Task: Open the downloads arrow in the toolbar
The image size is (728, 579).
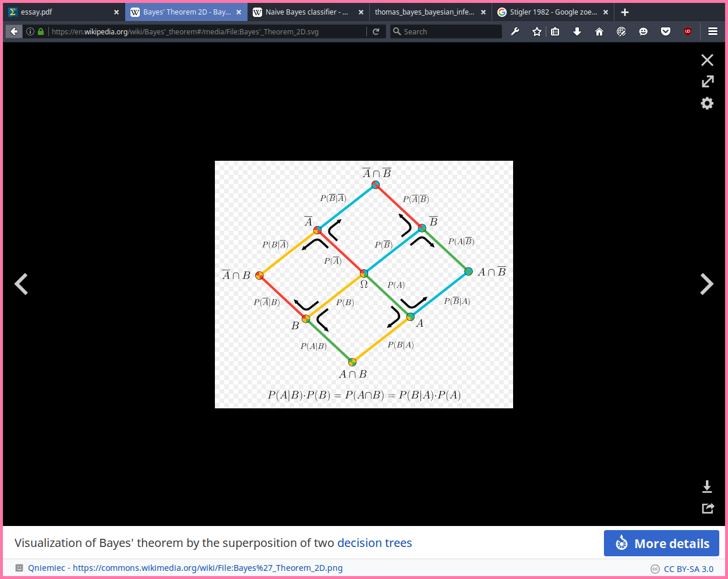Action: [577, 31]
